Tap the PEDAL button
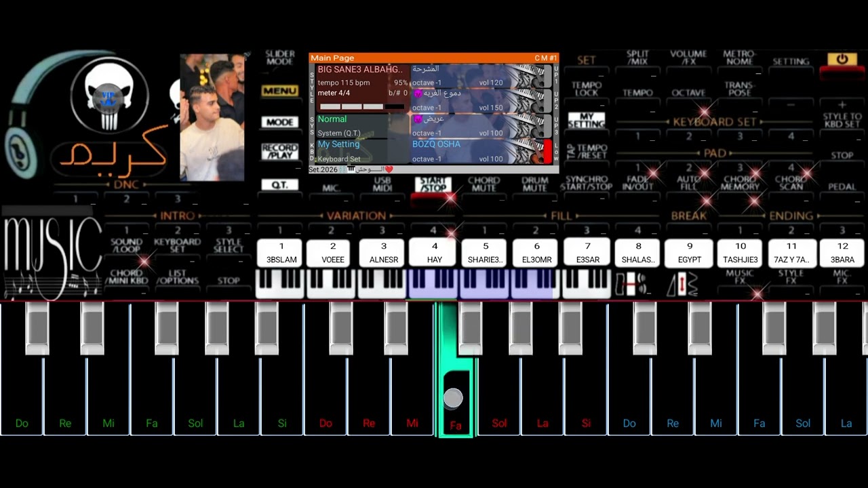Screen dimensions: 868x488 (x=842, y=186)
